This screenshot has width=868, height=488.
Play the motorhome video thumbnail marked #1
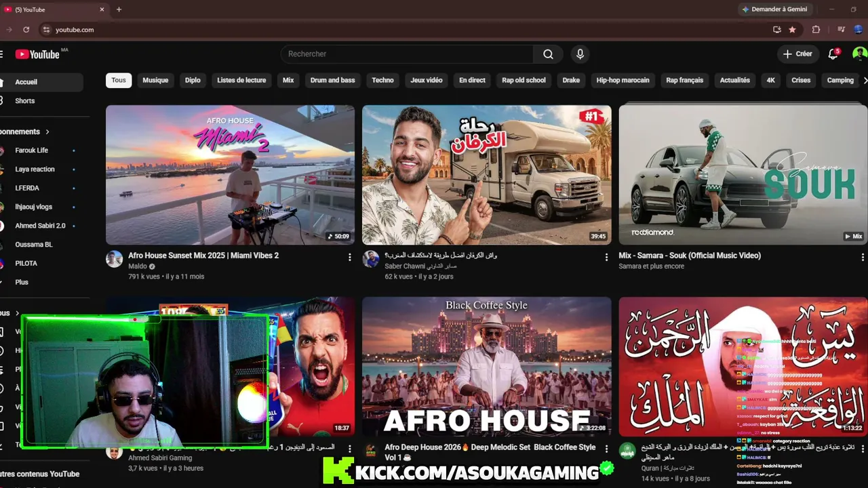[x=487, y=175]
